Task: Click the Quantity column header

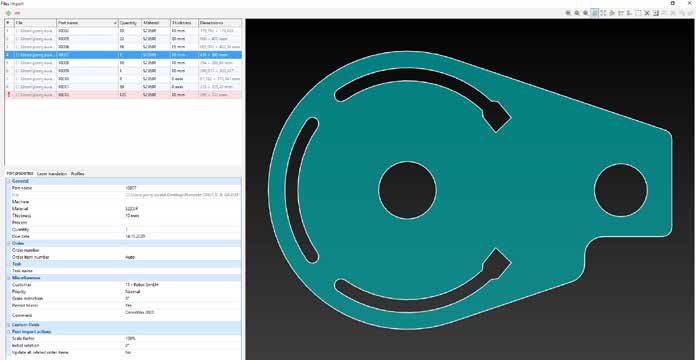Action: tap(130, 23)
